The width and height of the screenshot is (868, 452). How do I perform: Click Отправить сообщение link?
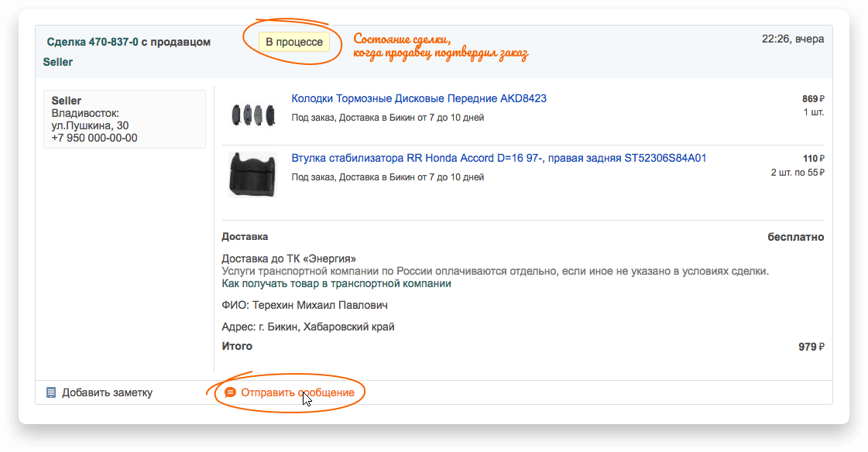[x=297, y=392]
